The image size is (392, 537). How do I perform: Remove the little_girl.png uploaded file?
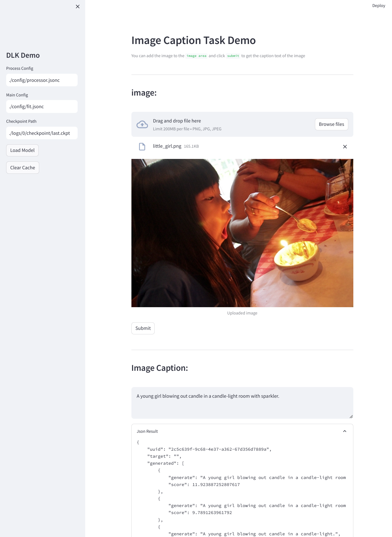click(345, 147)
